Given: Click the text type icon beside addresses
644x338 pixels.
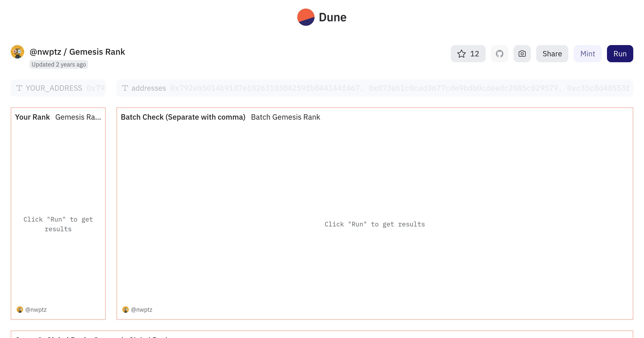Looking at the screenshot, I should pos(125,88).
